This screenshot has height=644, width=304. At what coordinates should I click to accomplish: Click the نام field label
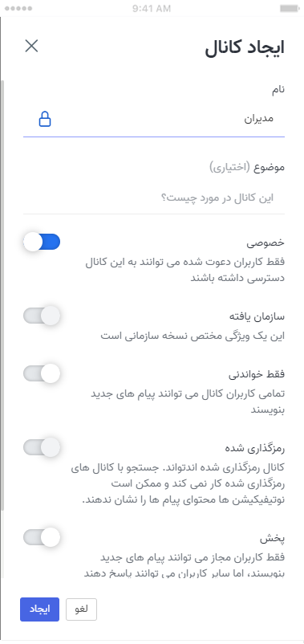point(278,89)
